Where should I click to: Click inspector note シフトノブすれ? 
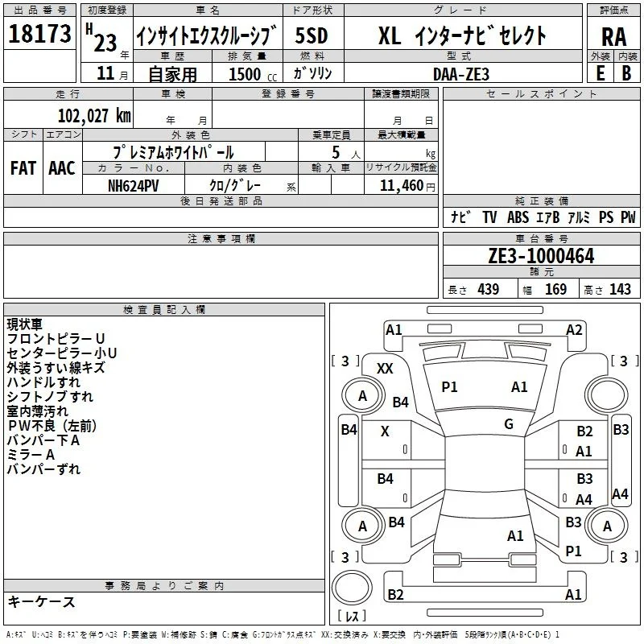point(50,396)
